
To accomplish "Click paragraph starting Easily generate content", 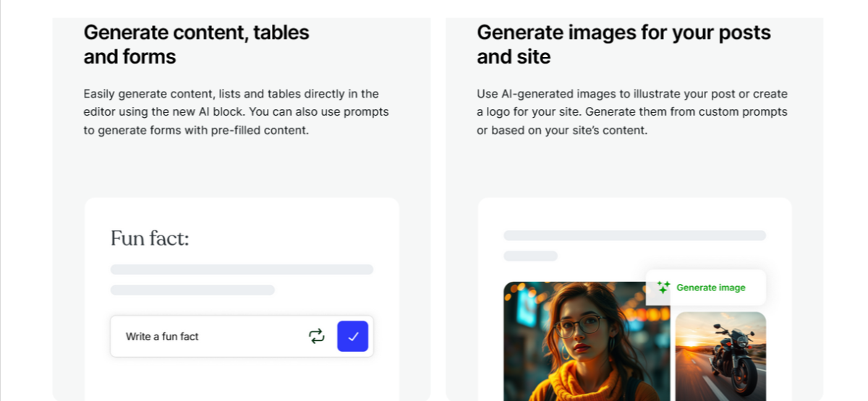I will click(x=236, y=112).
